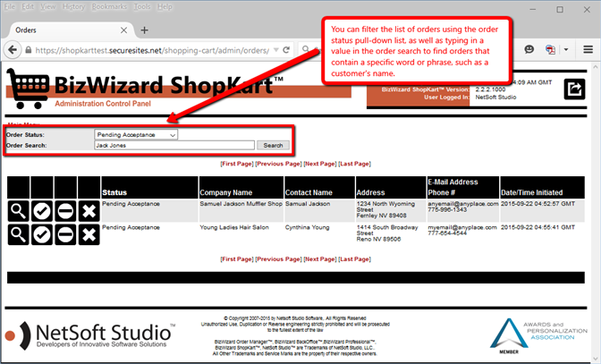Click the scrollbar down arrow
The image size is (601, 364).
596,359
